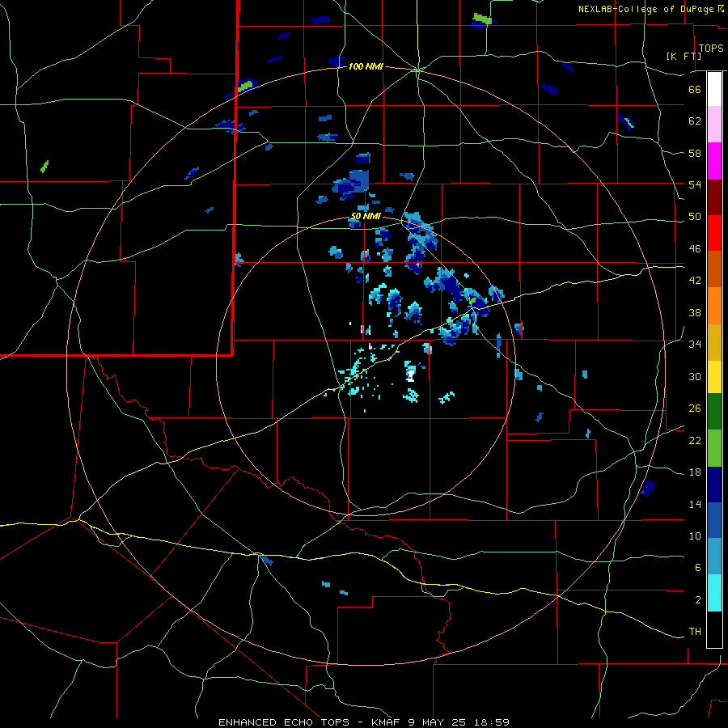
Task: Select the navy blue legend swatch
Action: pyautogui.click(x=714, y=485)
